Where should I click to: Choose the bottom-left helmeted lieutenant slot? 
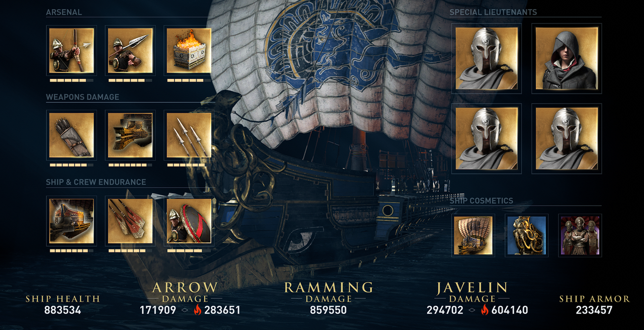(x=487, y=138)
